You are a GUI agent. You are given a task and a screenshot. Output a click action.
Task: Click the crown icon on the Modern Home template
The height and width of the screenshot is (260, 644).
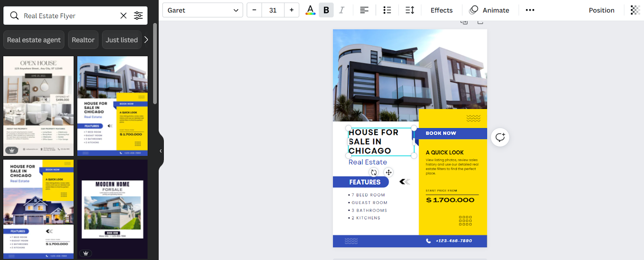[x=86, y=253]
